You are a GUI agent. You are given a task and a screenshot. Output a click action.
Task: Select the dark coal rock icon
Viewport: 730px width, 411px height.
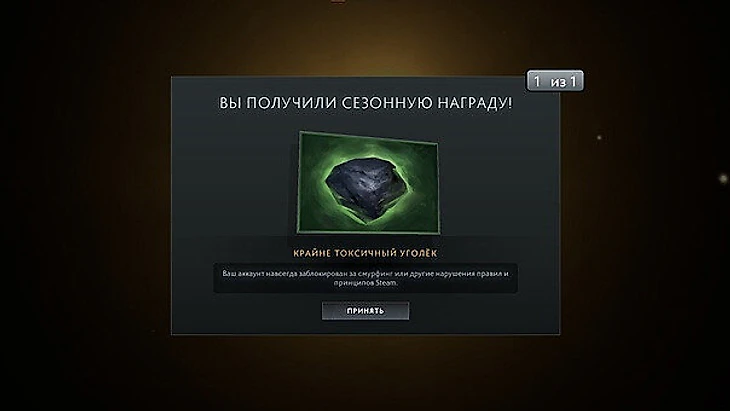pyautogui.click(x=368, y=182)
